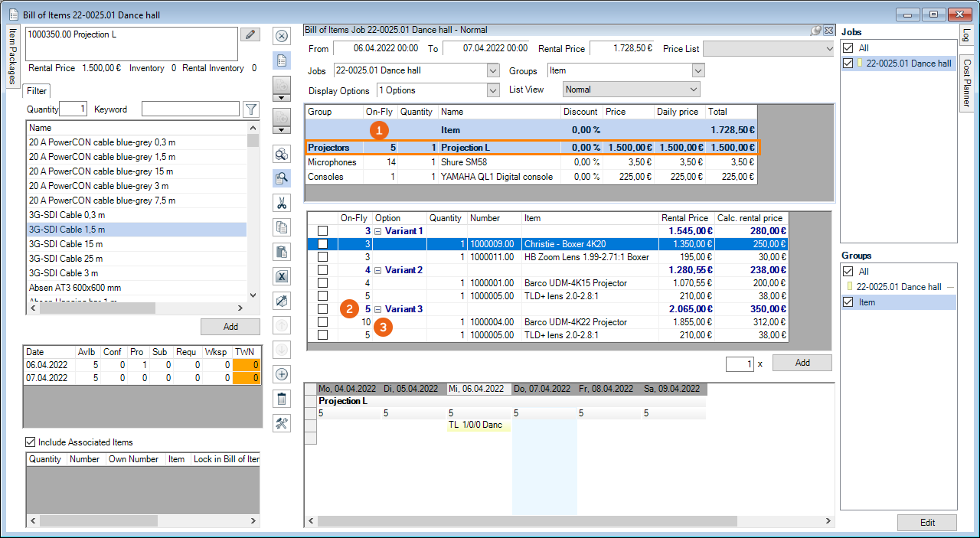This screenshot has width=980, height=538.
Task: Click the circled plus icon in toolbar
Action: 282,374
